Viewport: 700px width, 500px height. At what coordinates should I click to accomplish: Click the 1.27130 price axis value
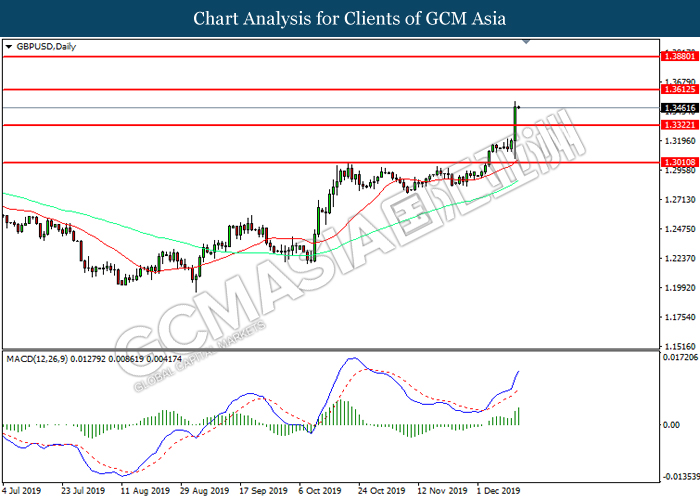coord(680,200)
